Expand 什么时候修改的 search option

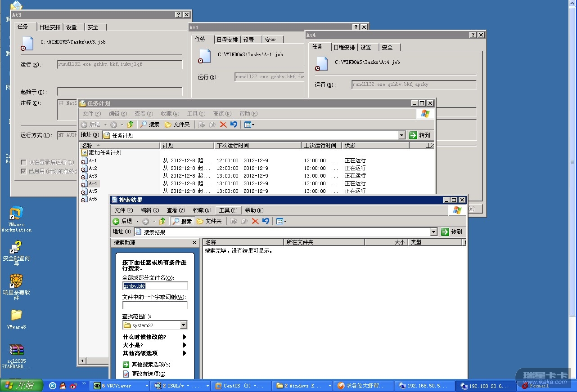[x=185, y=337]
